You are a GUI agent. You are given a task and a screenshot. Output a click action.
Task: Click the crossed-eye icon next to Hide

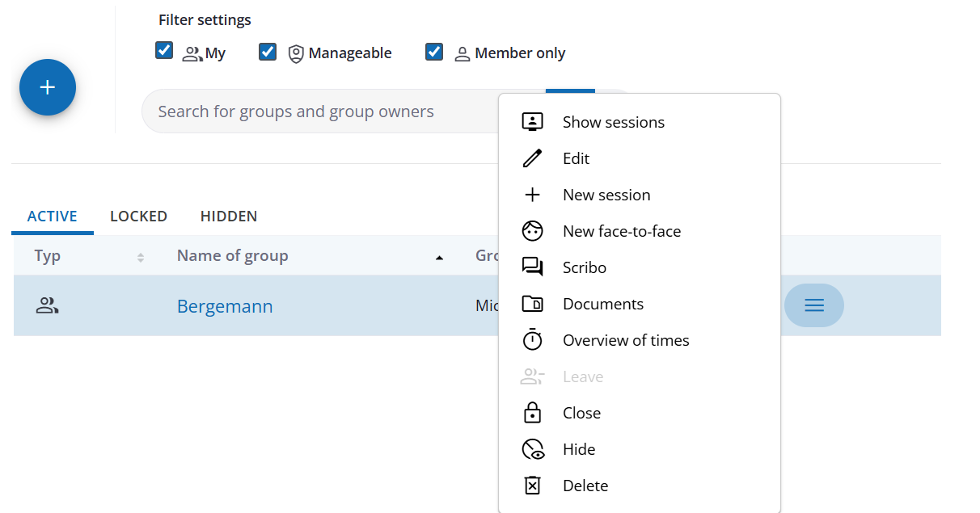pyautogui.click(x=533, y=448)
